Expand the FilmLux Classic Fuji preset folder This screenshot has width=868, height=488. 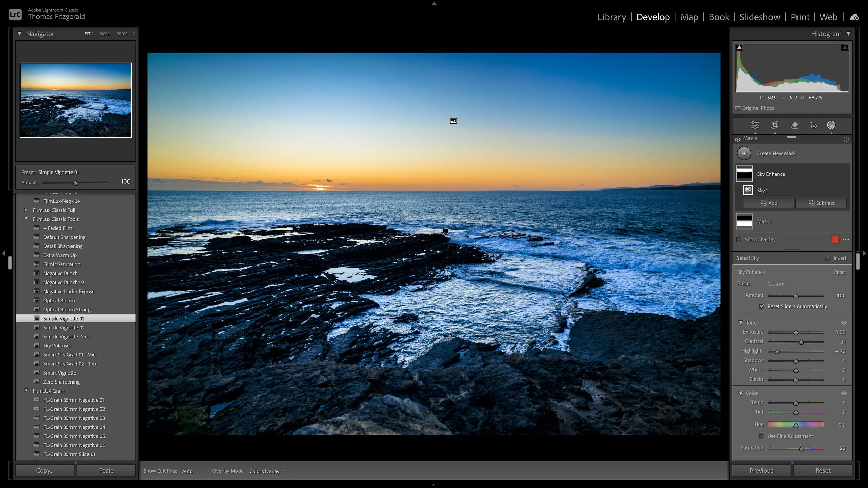click(26, 210)
